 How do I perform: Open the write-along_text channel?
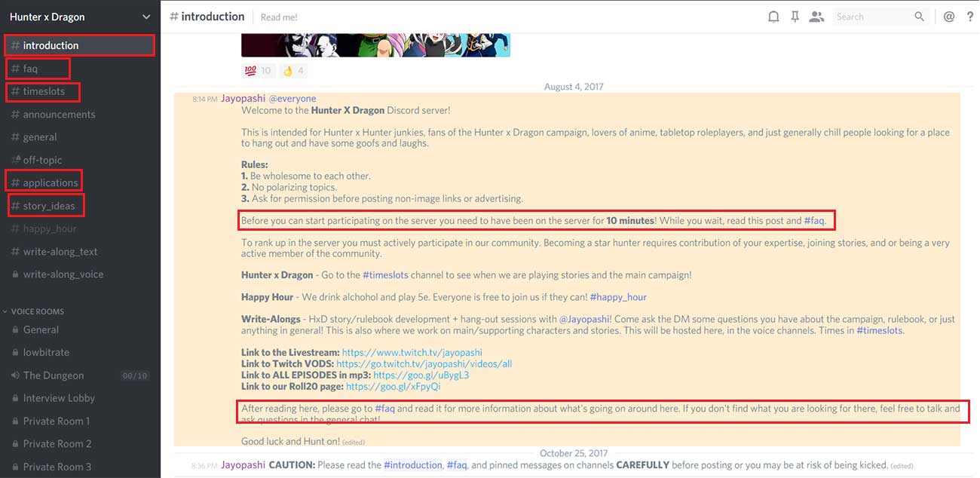point(80,252)
